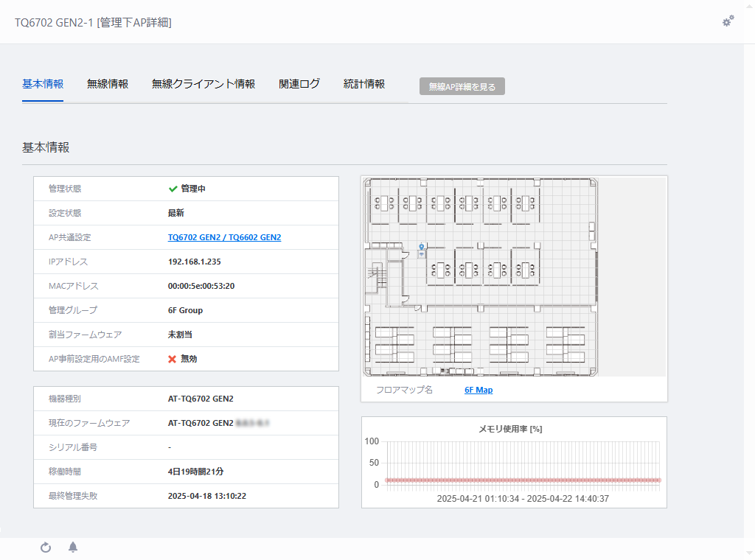Click the red X icon for 無効

(172, 359)
